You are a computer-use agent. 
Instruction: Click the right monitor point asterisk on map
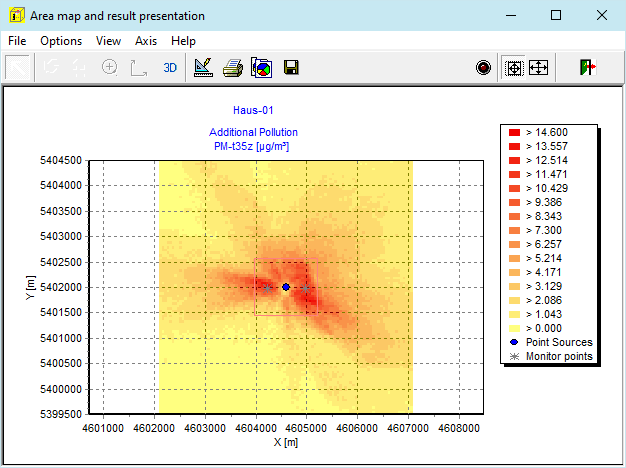tap(305, 288)
